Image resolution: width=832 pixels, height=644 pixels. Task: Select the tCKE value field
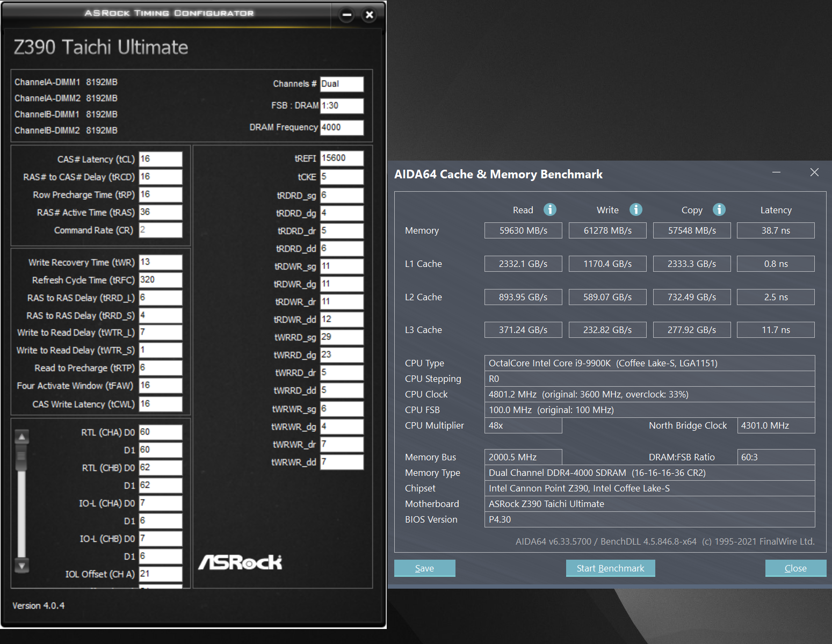tap(342, 177)
